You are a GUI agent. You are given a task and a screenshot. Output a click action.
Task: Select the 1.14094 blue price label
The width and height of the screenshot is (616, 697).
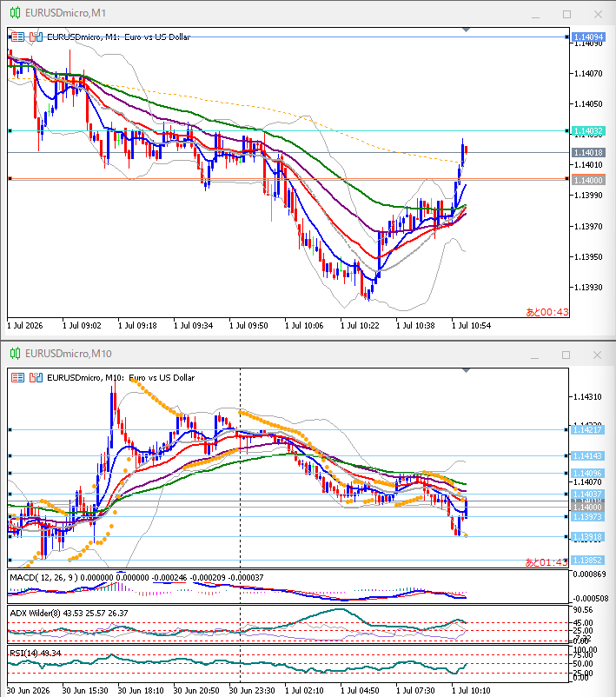coord(588,37)
